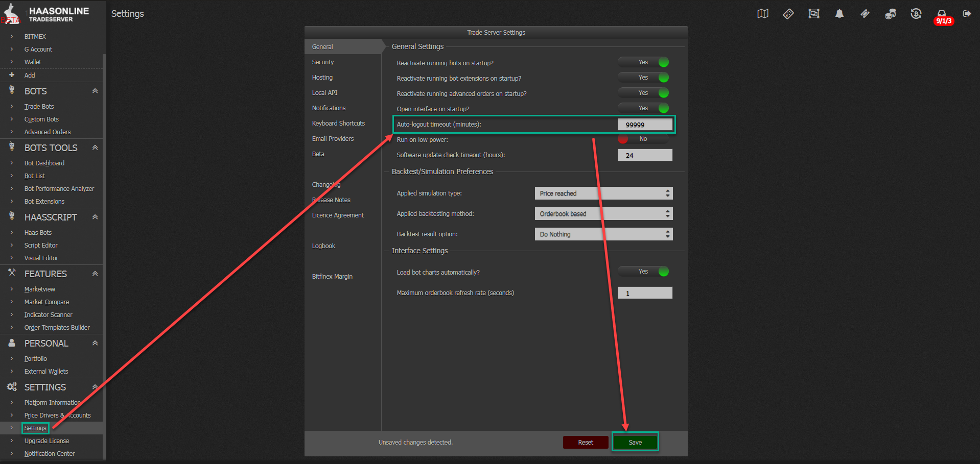Toggle Load bot charts automatically switch

click(x=644, y=272)
